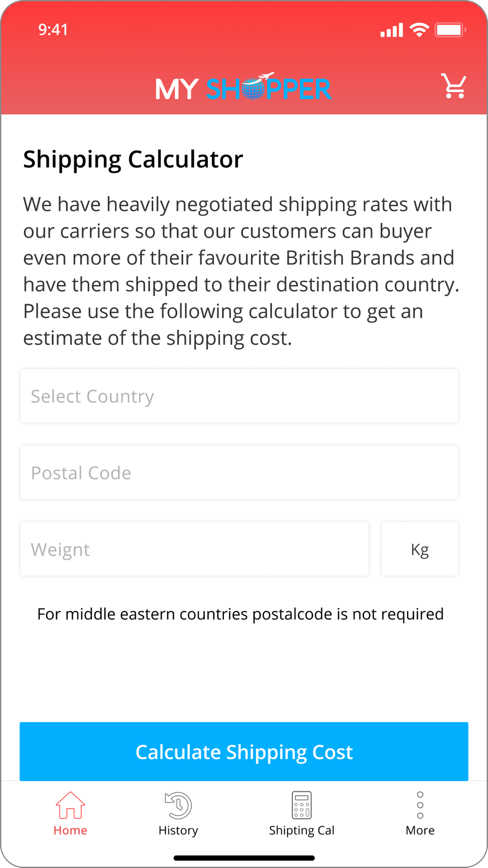Click the white MY text in logo
Viewport: 488px width, 868px height.
tap(177, 89)
